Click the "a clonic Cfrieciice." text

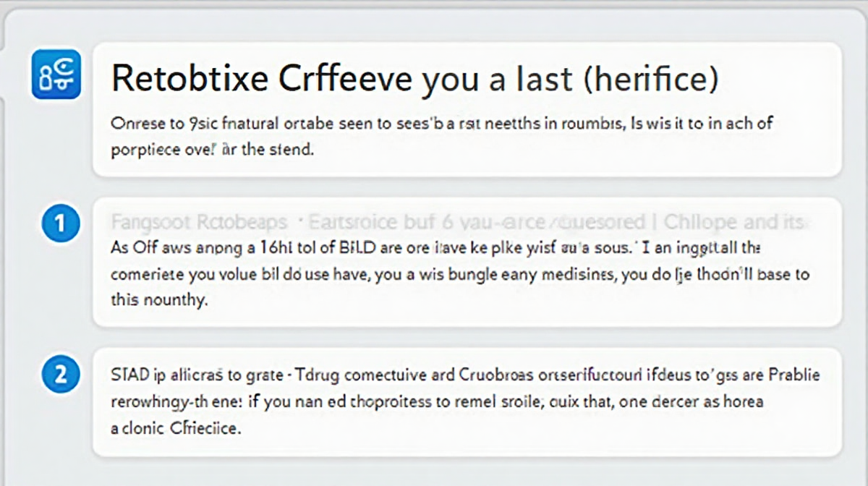(176, 428)
